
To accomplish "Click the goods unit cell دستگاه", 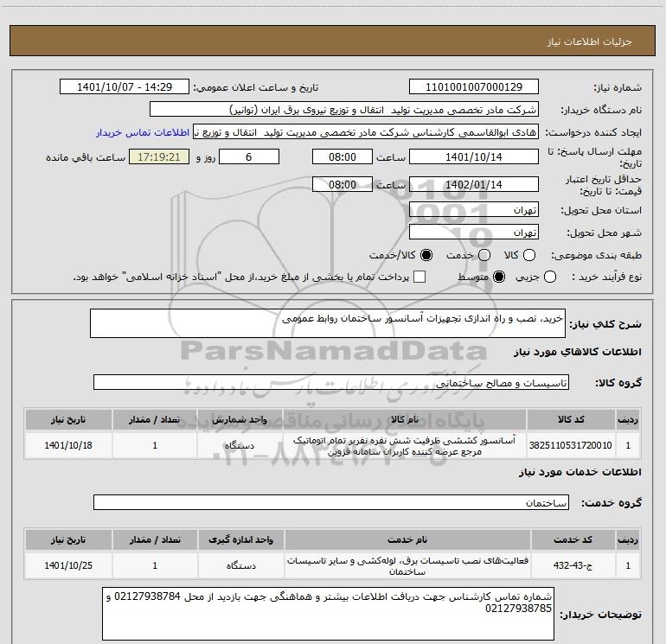I will pos(240,445).
